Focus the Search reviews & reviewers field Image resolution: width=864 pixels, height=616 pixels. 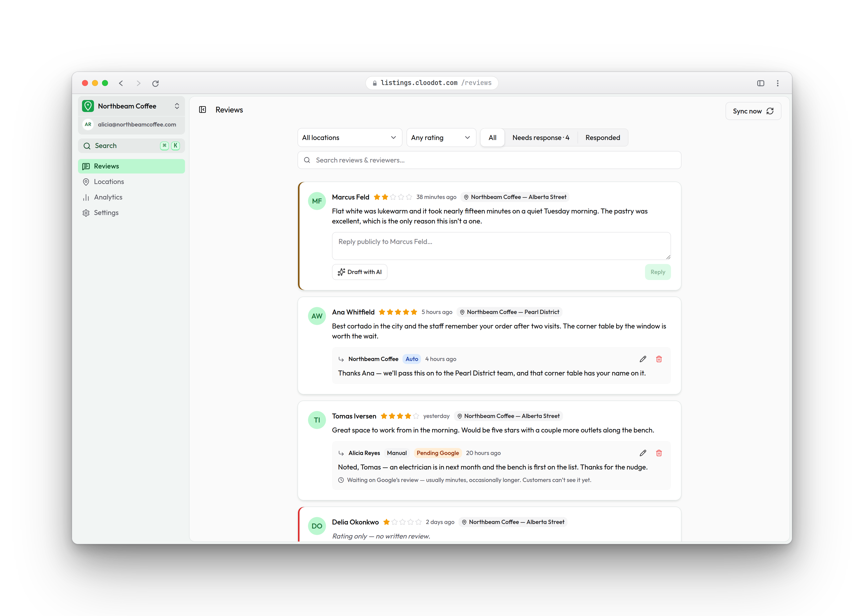coord(489,160)
